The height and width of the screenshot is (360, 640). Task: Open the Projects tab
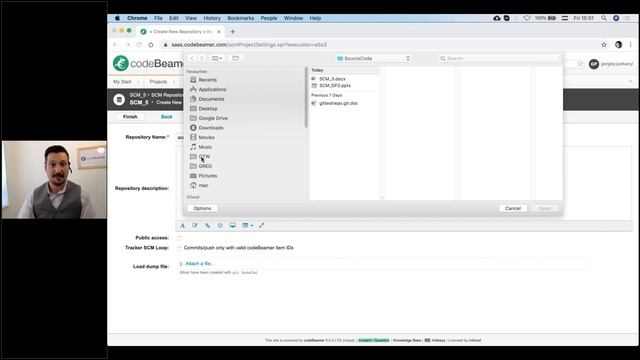(158, 82)
